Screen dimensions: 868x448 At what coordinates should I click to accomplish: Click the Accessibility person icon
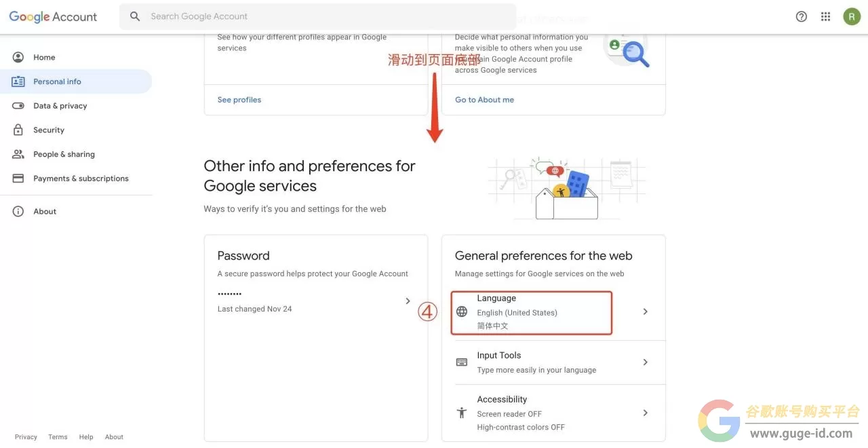[x=462, y=413]
